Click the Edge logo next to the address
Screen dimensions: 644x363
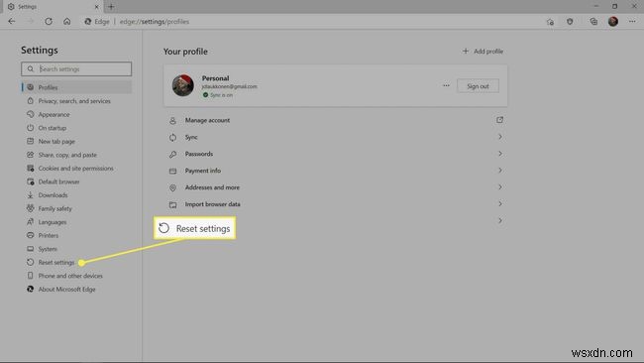88,22
